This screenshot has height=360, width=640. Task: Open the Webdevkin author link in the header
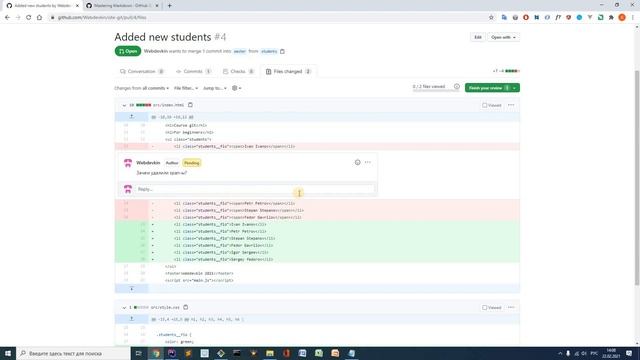(156, 51)
